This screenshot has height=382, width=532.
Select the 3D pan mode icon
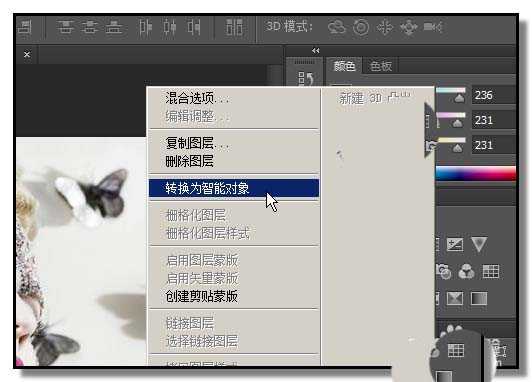385,27
